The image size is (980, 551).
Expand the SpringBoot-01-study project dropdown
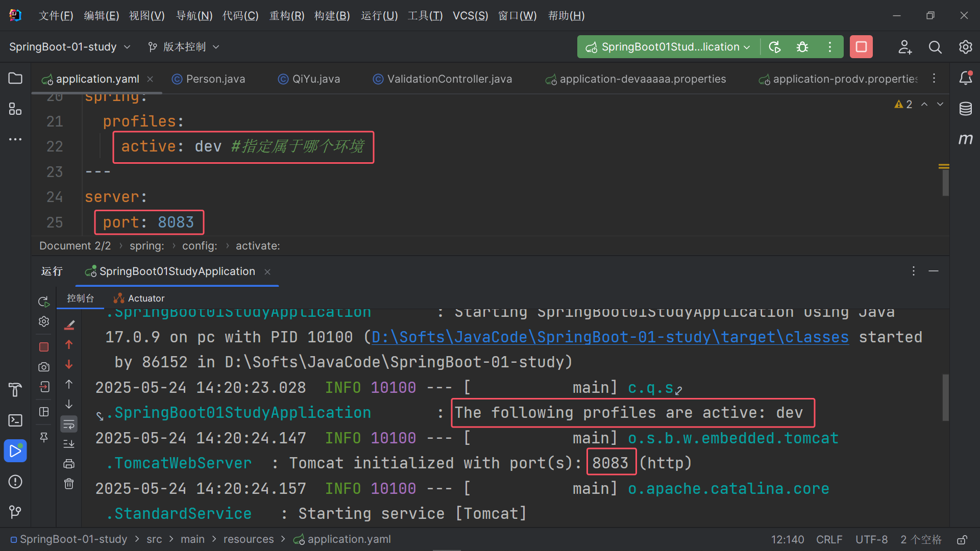tap(70, 47)
